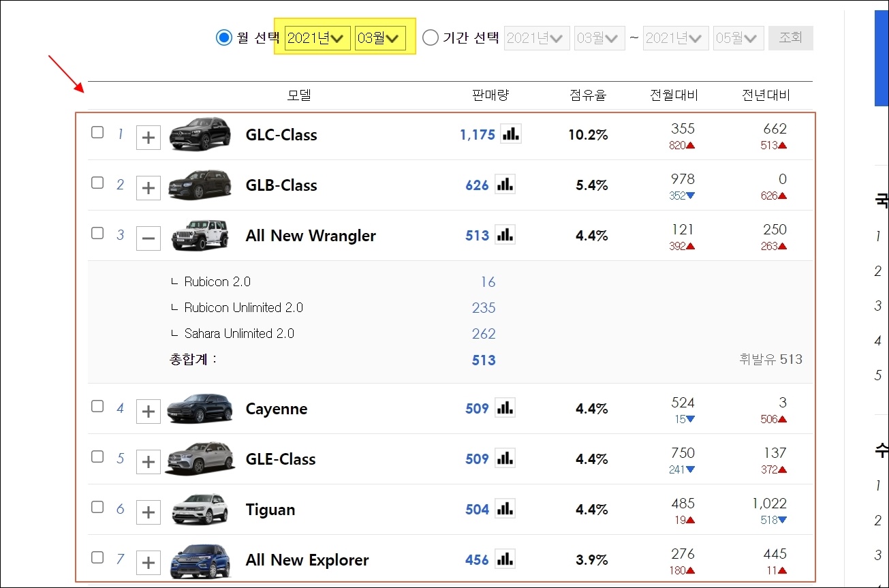This screenshot has height=588, width=889.
Task: Open the GLC-Class model link
Action: (x=281, y=135)
